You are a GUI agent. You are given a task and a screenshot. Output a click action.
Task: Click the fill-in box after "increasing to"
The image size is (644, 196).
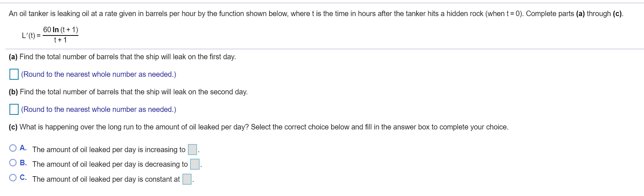pyautogui.click(x=192, y=150)
